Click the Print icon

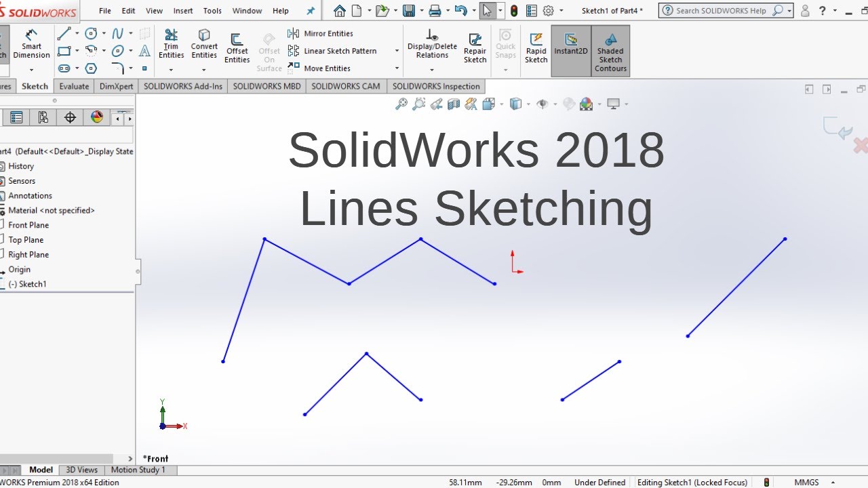(435, 11)
